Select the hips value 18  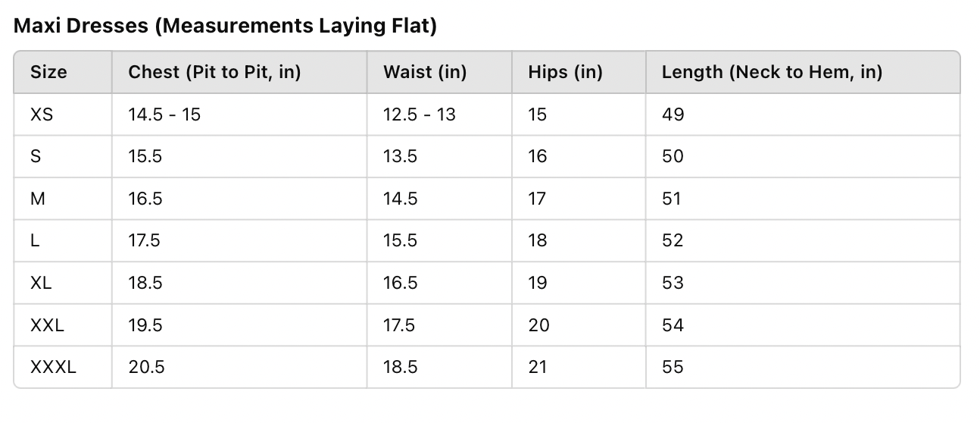538,241
